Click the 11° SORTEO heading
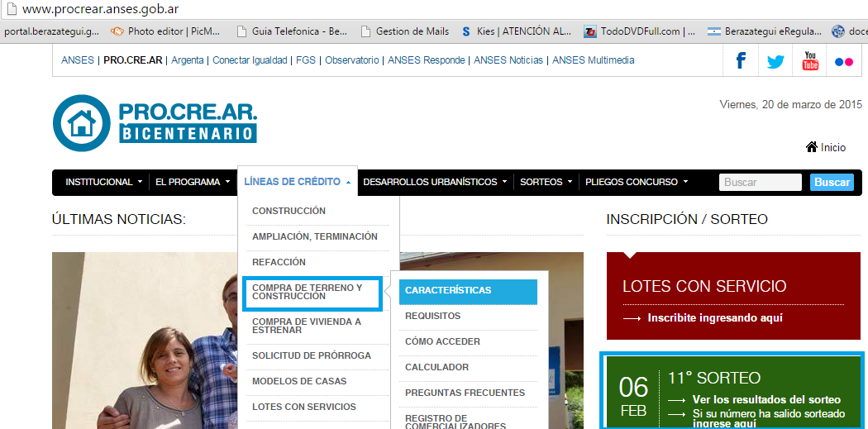 pyautogui.click(x=714, y=378)
